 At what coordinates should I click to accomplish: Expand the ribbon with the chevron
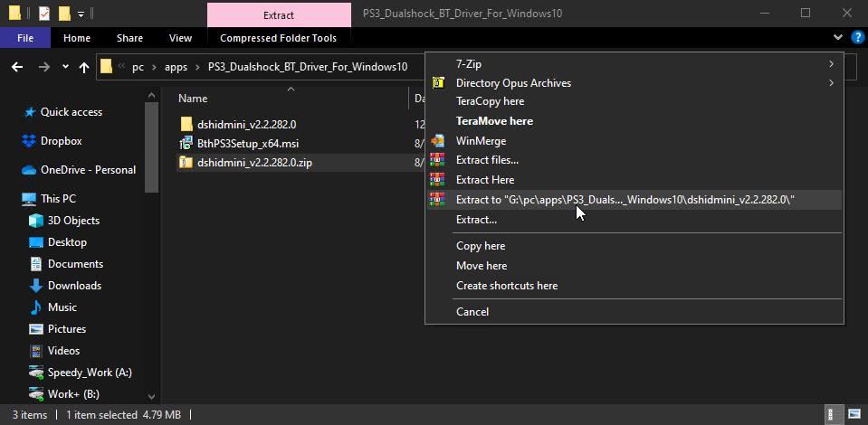(837, 38)
